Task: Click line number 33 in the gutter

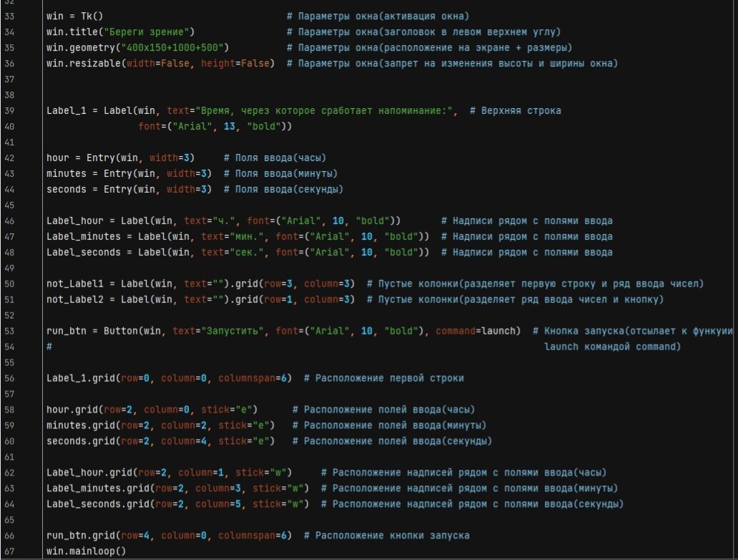Action: [x=9, y=16]
